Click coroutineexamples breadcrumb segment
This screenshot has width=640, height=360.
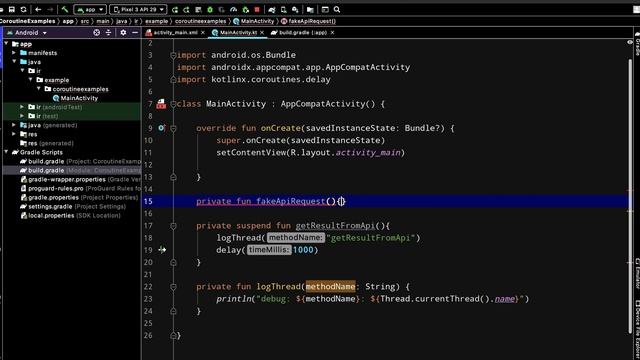click(200, 21)
